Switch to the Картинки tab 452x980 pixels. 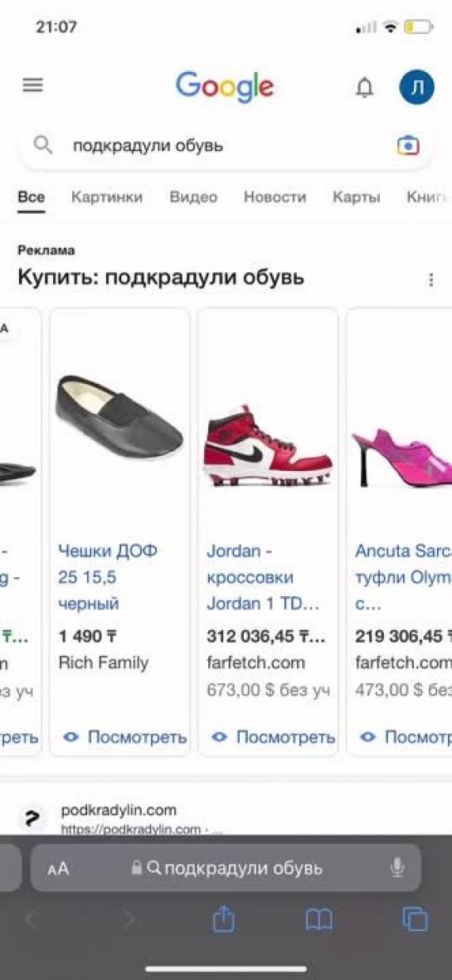(107, 197)
